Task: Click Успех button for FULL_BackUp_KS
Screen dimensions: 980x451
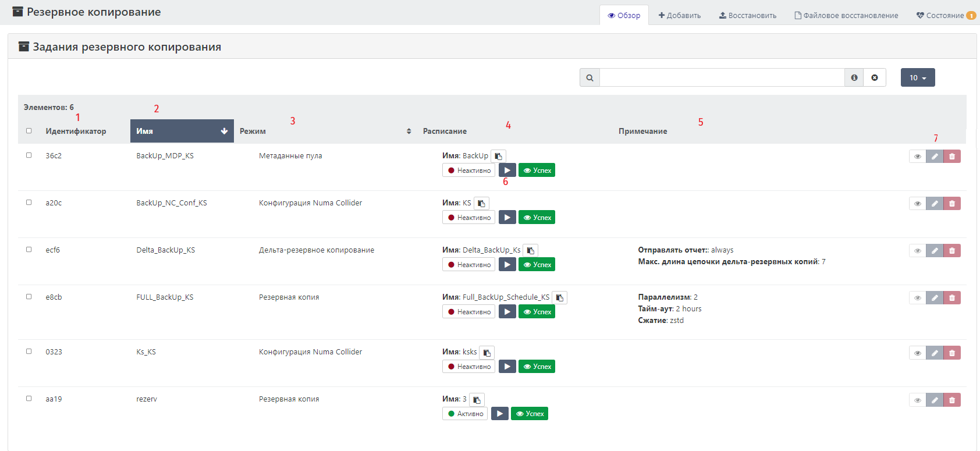Action: pyautogui.click(x=537, y=312)
